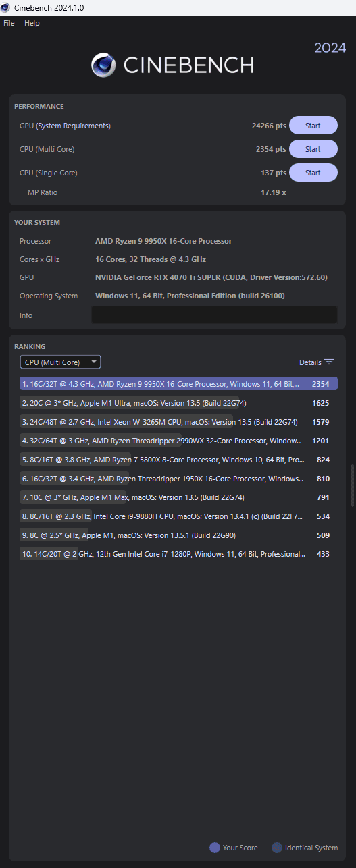Start the CPU Multi Core benchmark
The image size is (356, 868).
[313, 149]
